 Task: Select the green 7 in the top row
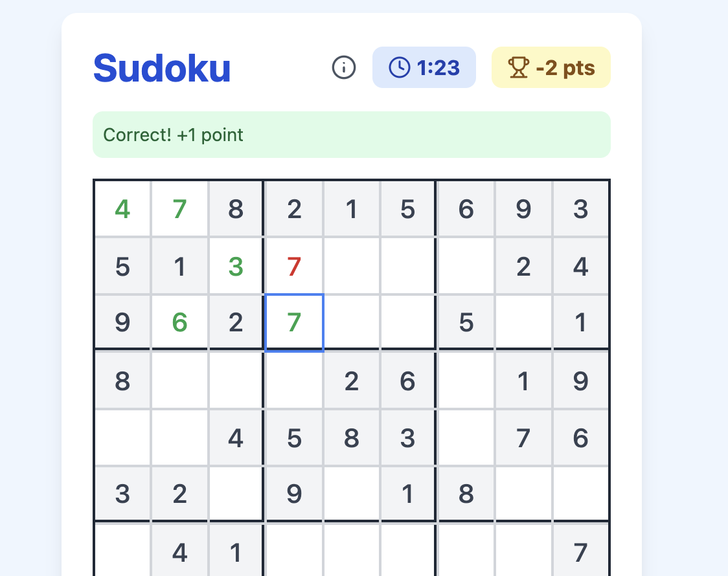pos(179,209)
